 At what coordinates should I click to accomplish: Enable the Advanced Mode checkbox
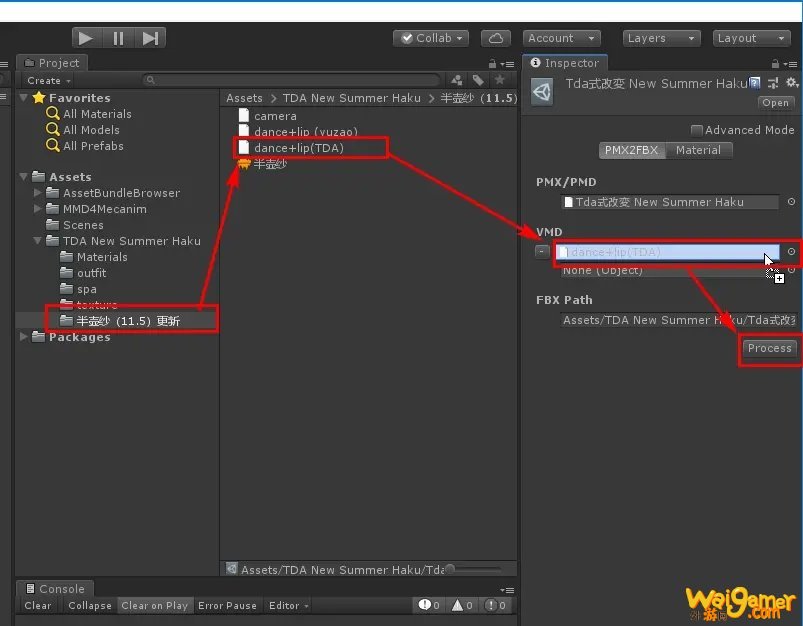[696, 130]
